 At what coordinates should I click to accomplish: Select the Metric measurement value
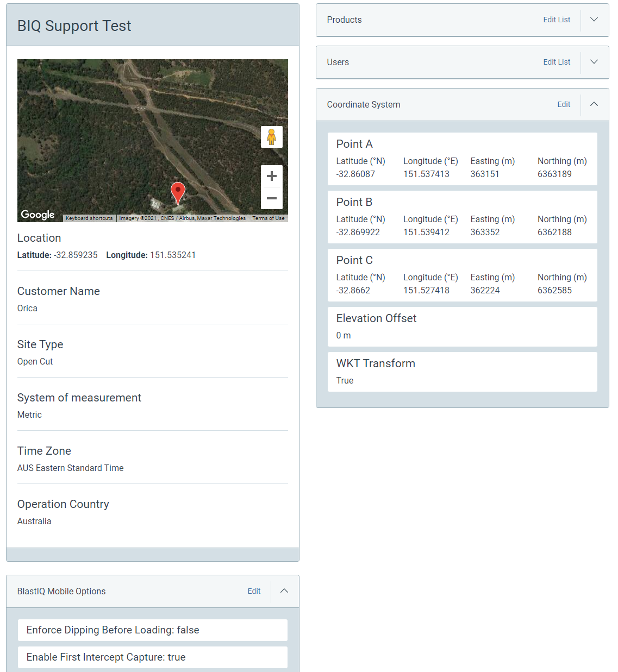[x=29, y=414]
